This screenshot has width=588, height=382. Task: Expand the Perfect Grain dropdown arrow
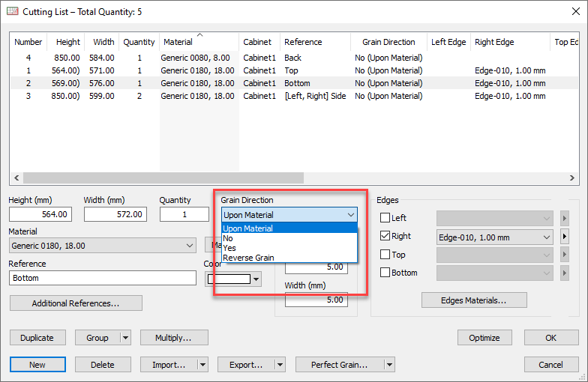coord(389,365)
